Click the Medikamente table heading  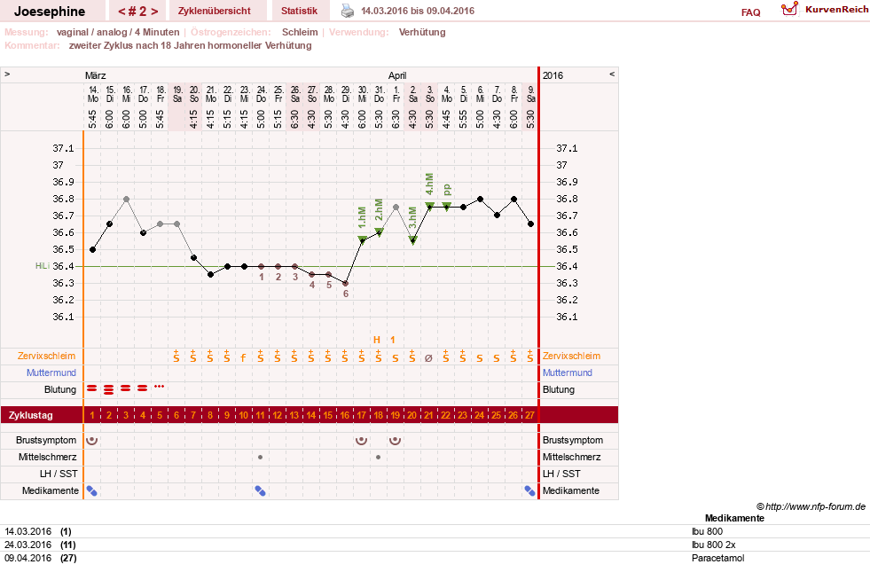(x=734, y=518)
